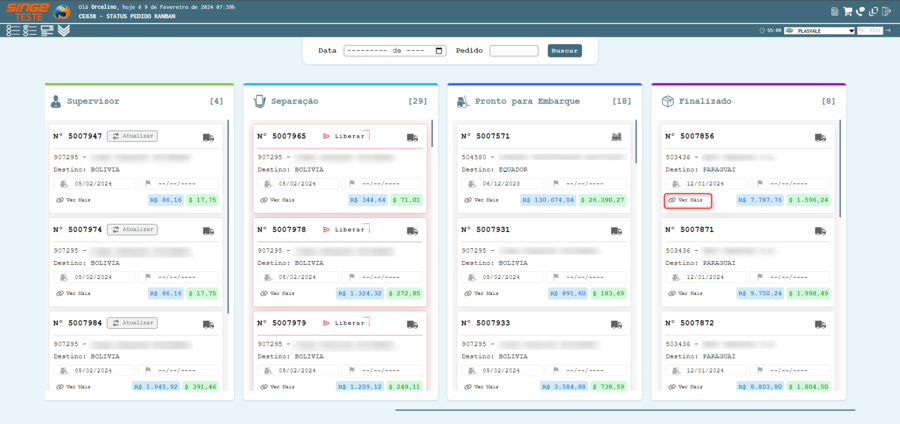This screenshot has width=900, height=424.
Task: Click Liberar on order 5007978
Action: (x=344, y=229)
